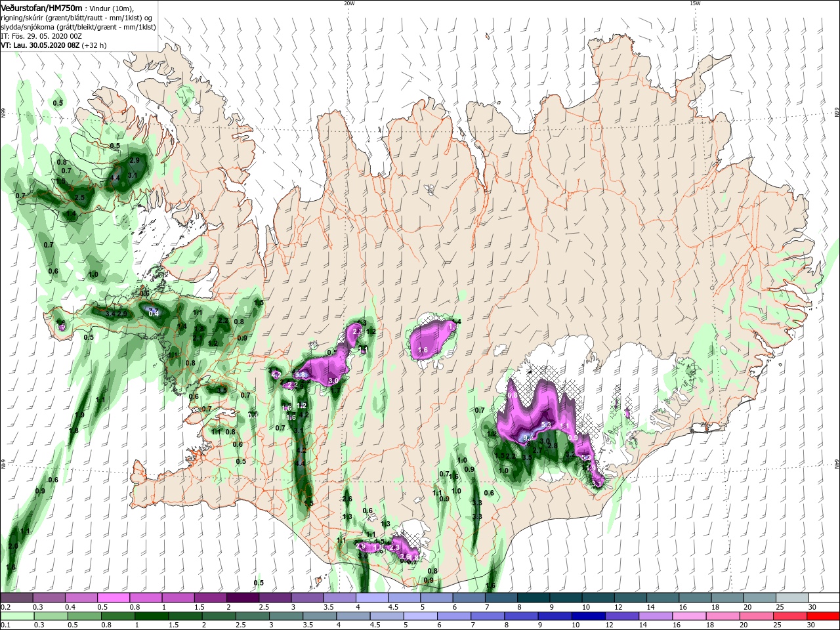The height and width of the screenshot is (630, 840).
Task: Click the purple snow area over Hofsjökull
Action: [x=432, y=341]
